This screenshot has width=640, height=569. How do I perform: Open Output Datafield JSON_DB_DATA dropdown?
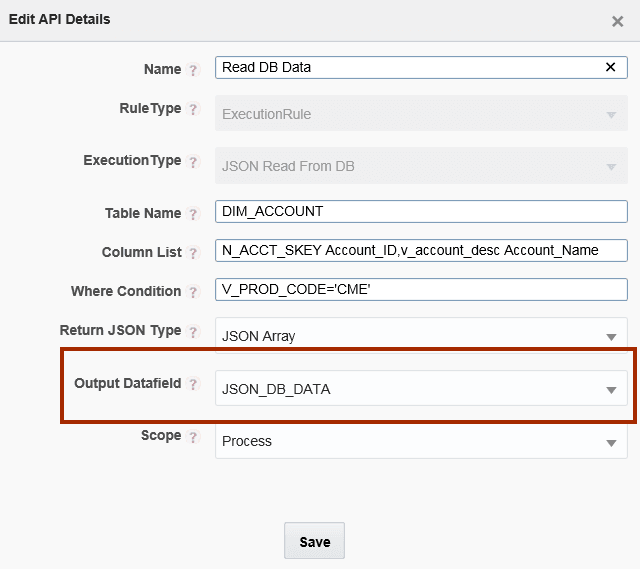click(x=421, y=388)
